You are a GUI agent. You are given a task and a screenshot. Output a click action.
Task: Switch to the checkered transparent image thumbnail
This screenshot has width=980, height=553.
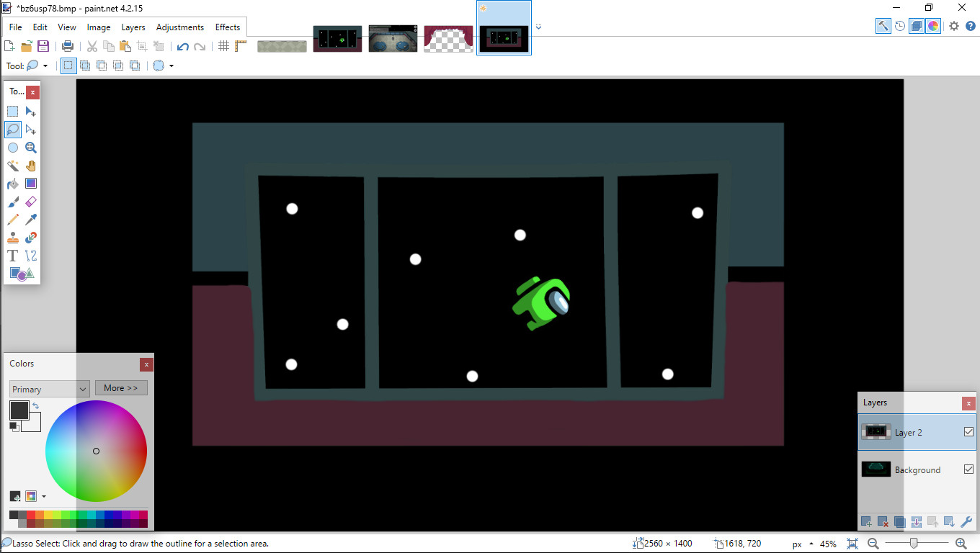coord(448,37)
